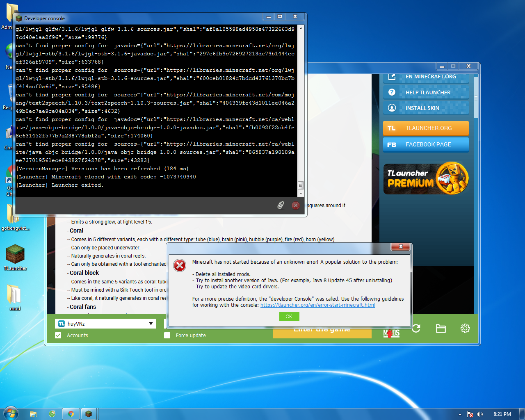Open the TLauncher settings gear
This screenshot has width=525, height=420.
(465, 329)
